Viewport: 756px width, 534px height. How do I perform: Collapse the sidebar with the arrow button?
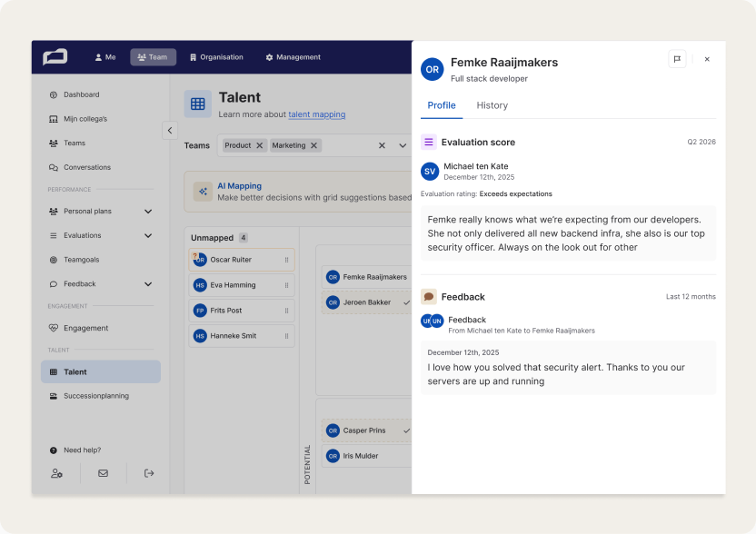point(170,130)
